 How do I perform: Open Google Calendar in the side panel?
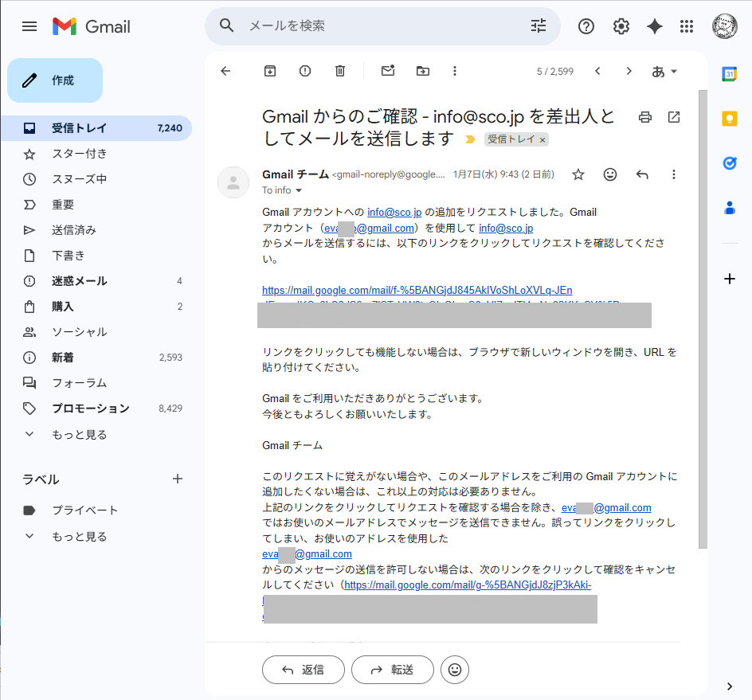(729, 73)
